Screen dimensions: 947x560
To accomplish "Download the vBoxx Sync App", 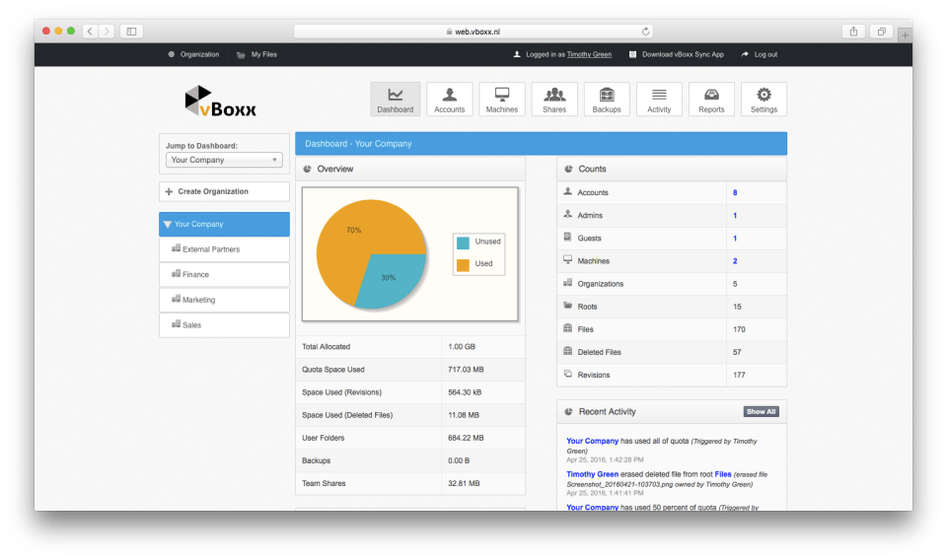I will click(677, 54).
